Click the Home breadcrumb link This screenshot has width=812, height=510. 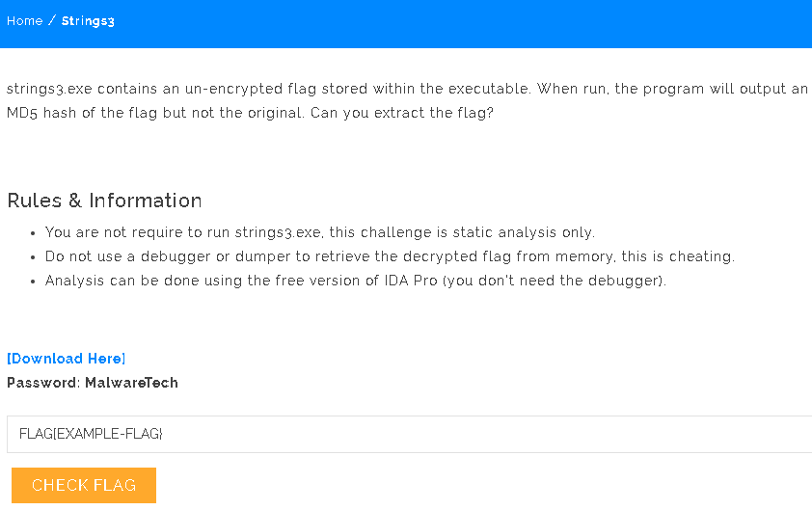(24, 21)
